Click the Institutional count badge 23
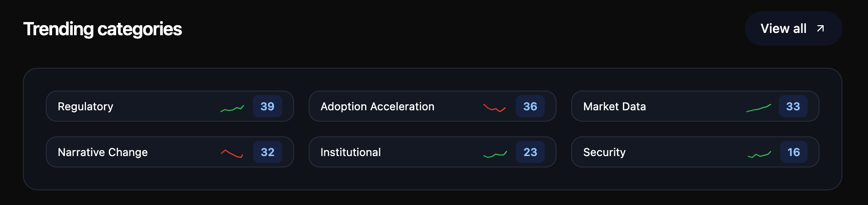 530,152
